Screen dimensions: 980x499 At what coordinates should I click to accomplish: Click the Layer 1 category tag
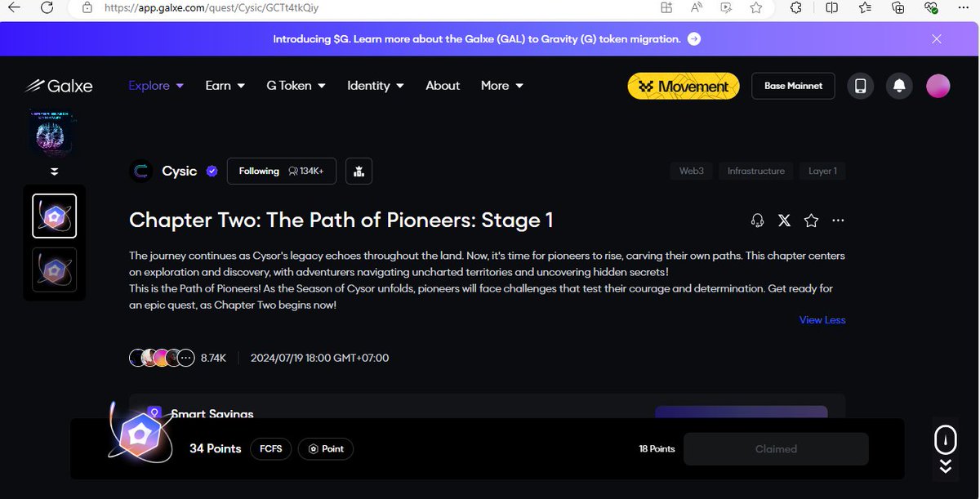[x=822, y=171]
